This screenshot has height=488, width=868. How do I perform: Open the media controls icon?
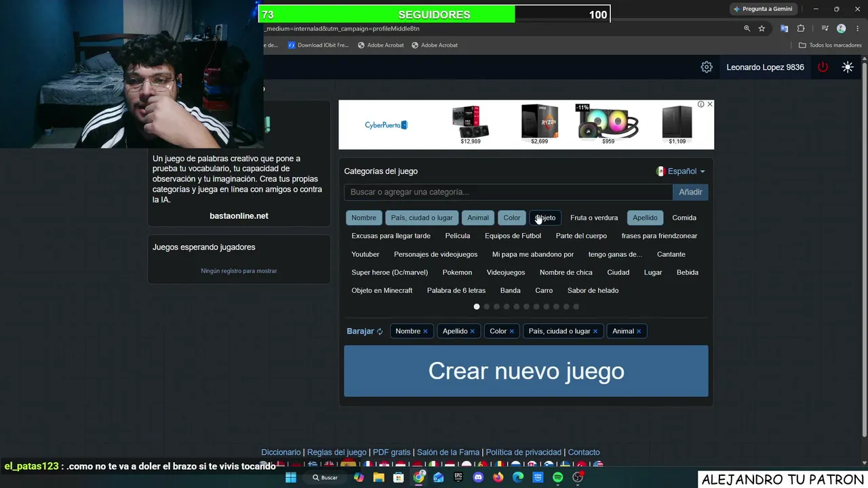pos(825,28)
